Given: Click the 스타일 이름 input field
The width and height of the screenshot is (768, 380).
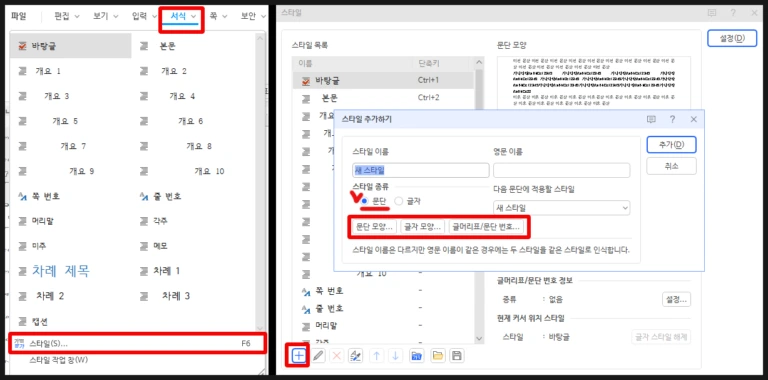Looking at the screenshot, I should tap(421, 170).
